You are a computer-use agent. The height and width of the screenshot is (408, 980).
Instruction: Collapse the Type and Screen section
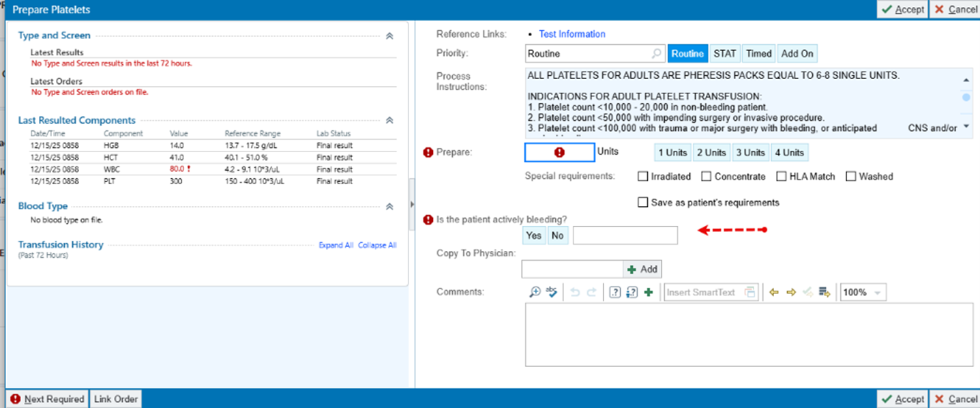click(x=389, y=36)
